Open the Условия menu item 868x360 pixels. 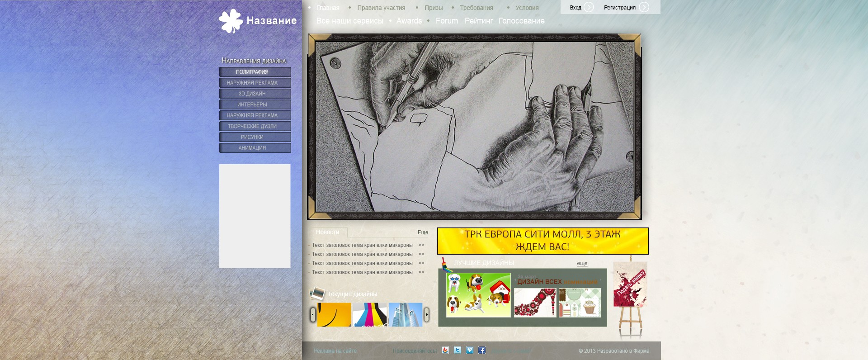point(527,8)
